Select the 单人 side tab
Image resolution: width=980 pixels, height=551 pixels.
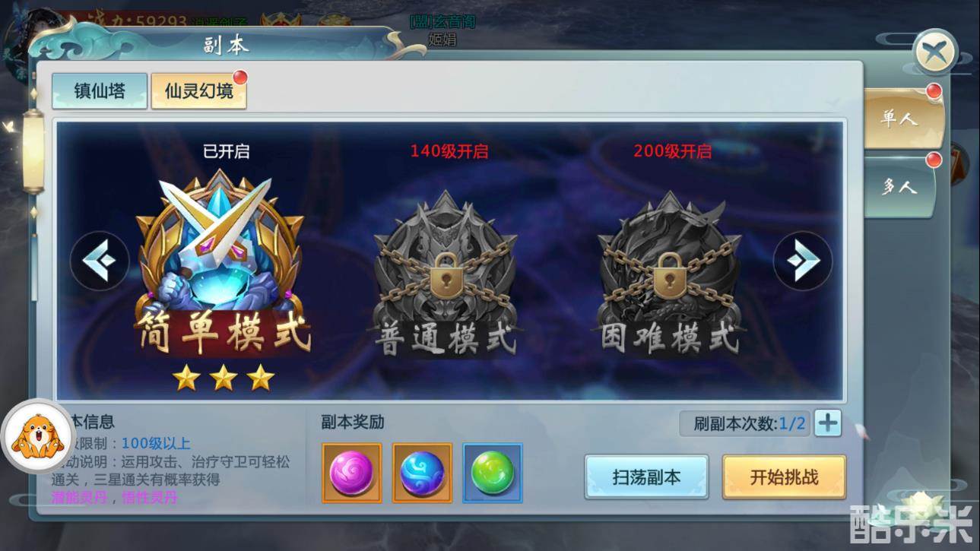[901, 119]
